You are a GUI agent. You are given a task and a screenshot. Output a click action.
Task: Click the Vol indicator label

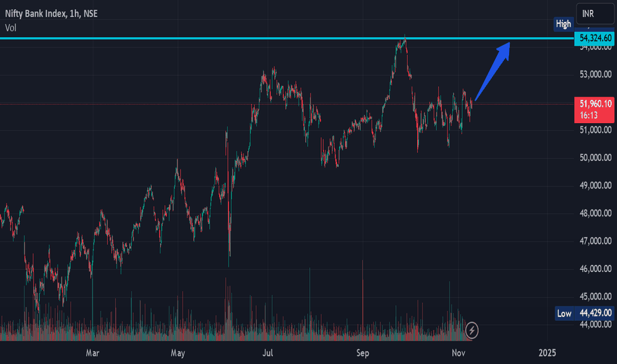pyautogui.click(x=11, y=28)
